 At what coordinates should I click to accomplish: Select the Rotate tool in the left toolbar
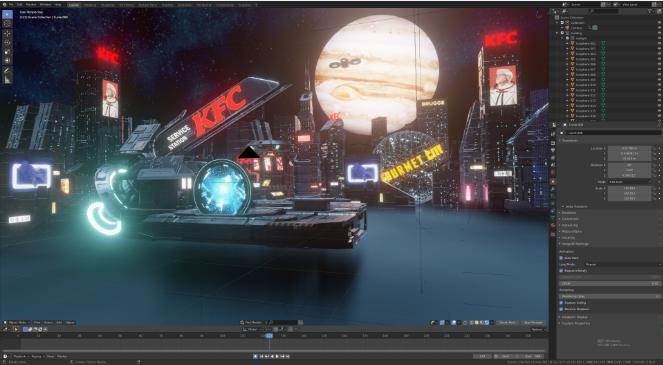point(7,42)
